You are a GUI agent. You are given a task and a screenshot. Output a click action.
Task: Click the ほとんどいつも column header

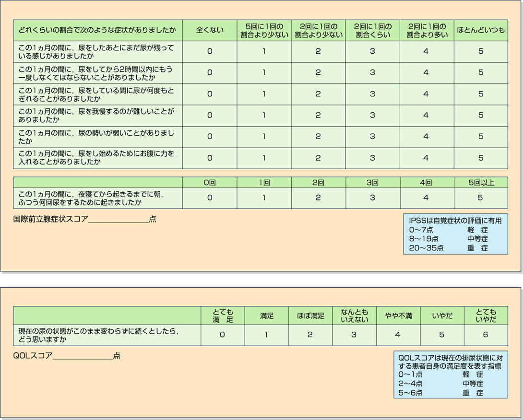tap(480, 30)
